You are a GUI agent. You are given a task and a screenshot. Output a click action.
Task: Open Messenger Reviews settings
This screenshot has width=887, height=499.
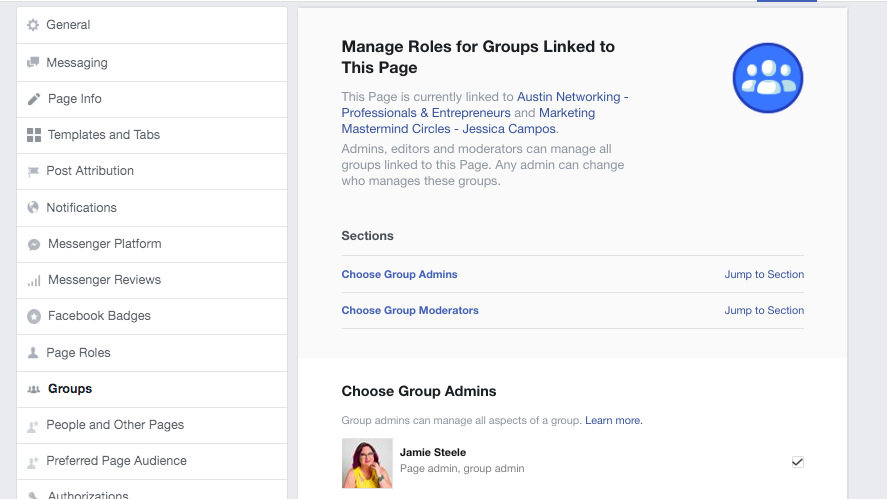tap(104, 280)
